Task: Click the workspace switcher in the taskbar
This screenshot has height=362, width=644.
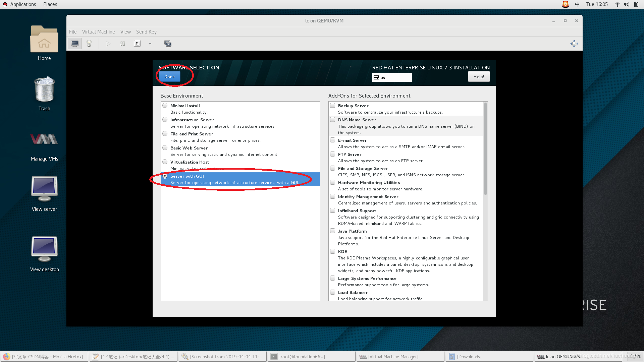Action: (635, 357)
